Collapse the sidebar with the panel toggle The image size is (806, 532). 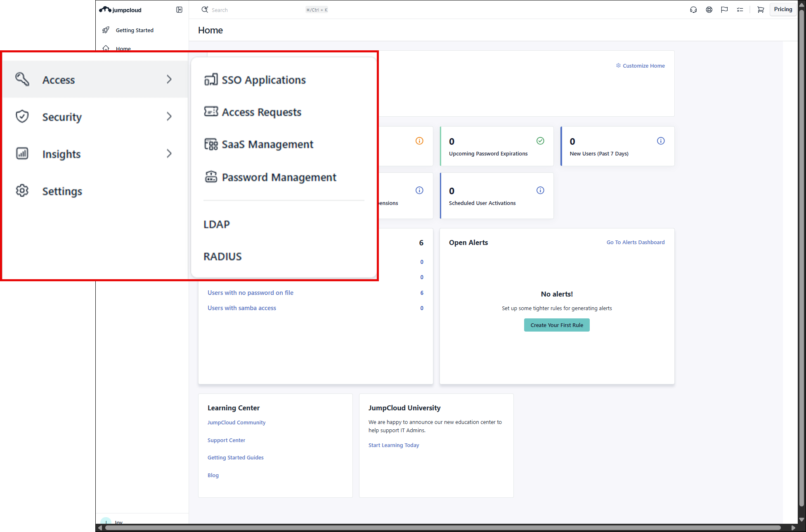click(179, 9)
